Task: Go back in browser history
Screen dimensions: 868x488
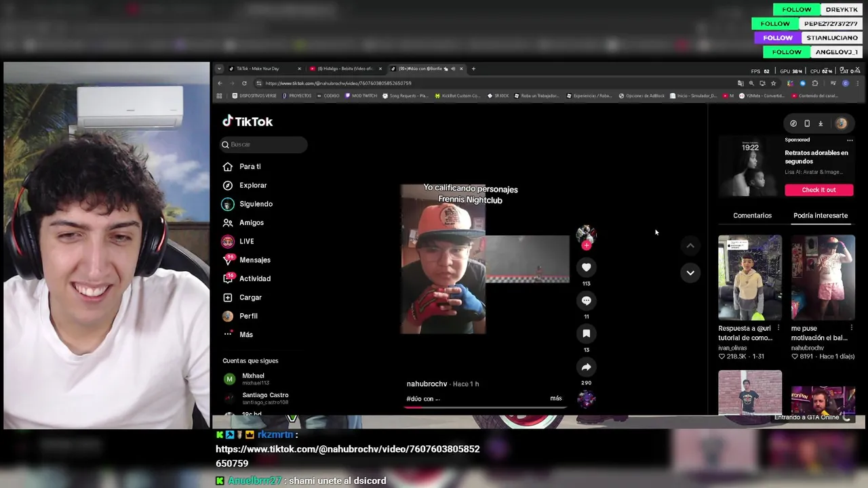Action: tap(220, 83)
